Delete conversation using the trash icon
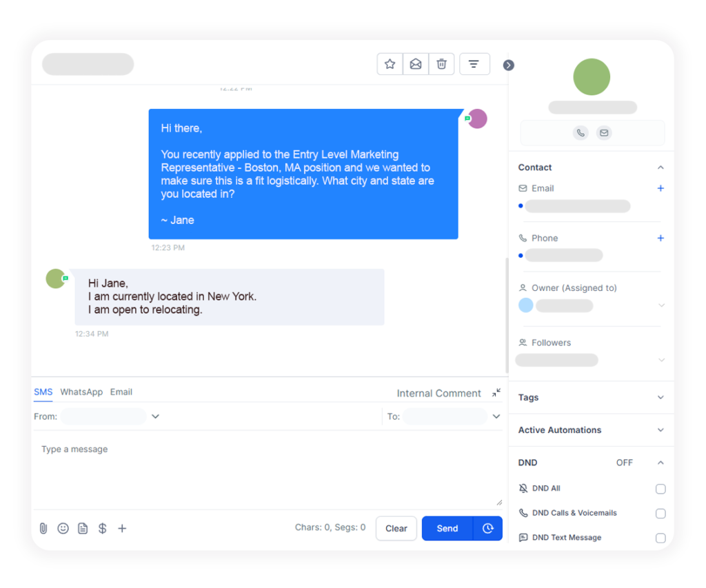 (441, 64)
